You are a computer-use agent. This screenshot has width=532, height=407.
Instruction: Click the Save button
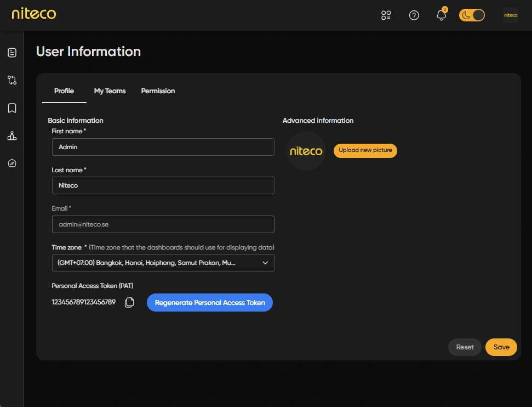tap(501, 347)
